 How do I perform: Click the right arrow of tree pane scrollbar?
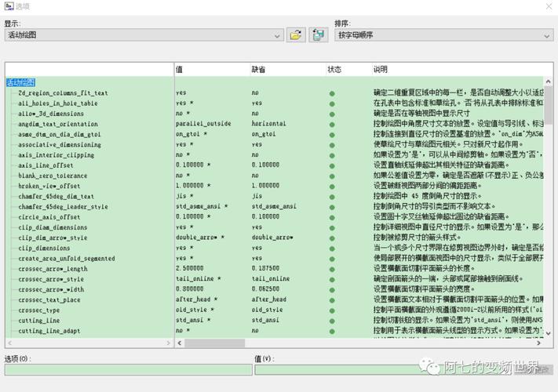point(168,343)
